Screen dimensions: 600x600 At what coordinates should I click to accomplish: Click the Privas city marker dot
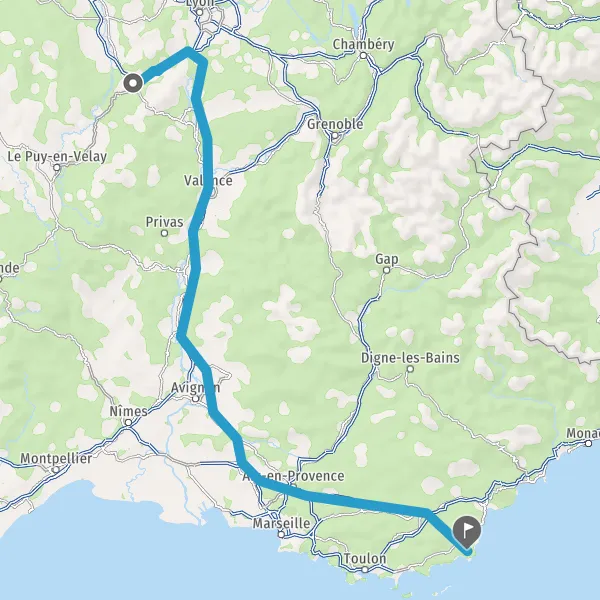(164, 233)
